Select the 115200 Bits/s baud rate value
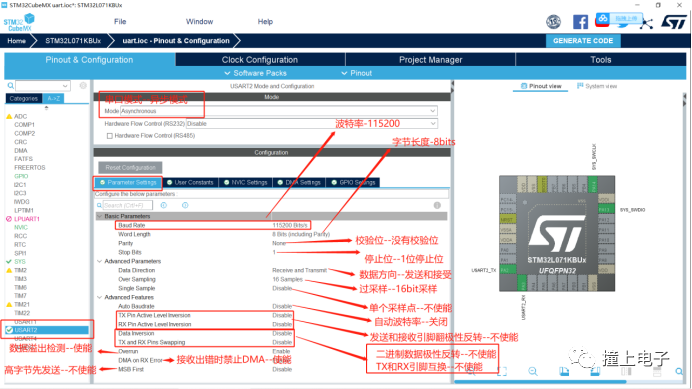 (x=290, y=225)
